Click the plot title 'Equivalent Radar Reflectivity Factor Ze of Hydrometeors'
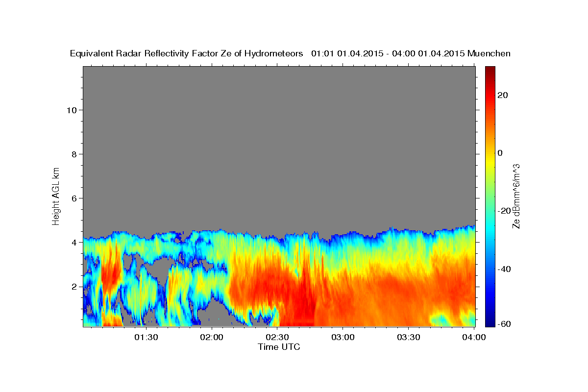 [187, 54]
